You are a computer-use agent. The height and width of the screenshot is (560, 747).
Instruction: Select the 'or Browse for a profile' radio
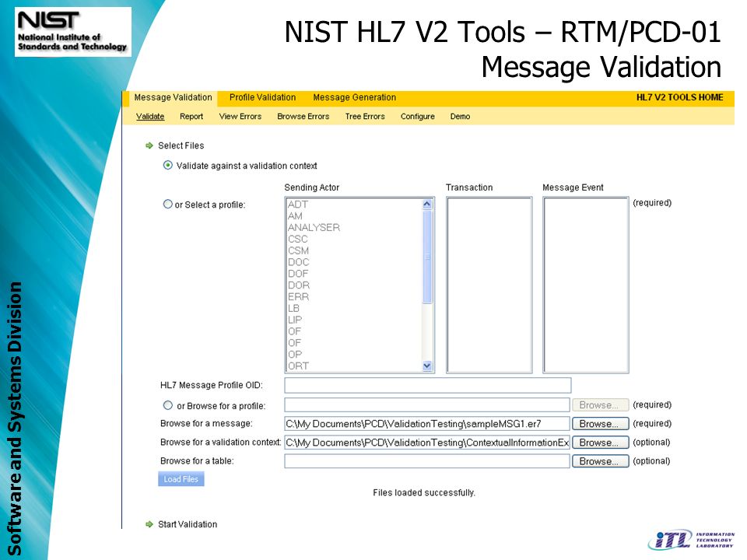(168, 405)
